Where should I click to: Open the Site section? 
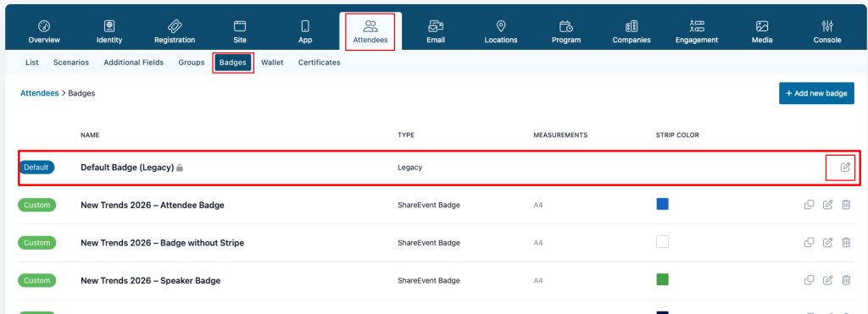click(x=240, y=31)
